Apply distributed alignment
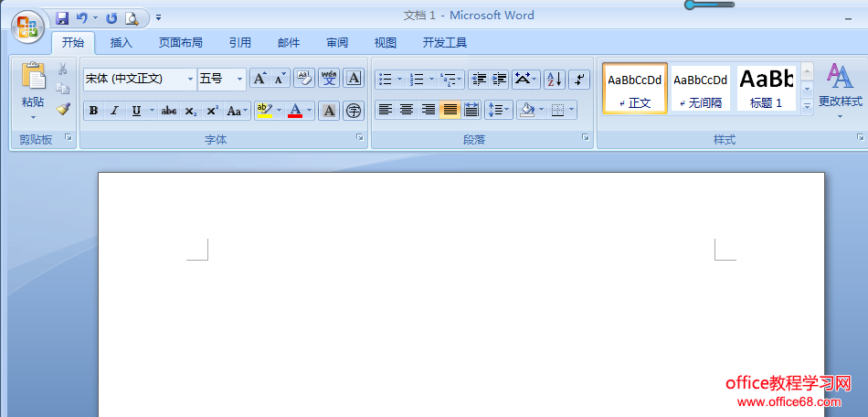The width and height of the screenshot is (868, 417). [x=471, y=110]
